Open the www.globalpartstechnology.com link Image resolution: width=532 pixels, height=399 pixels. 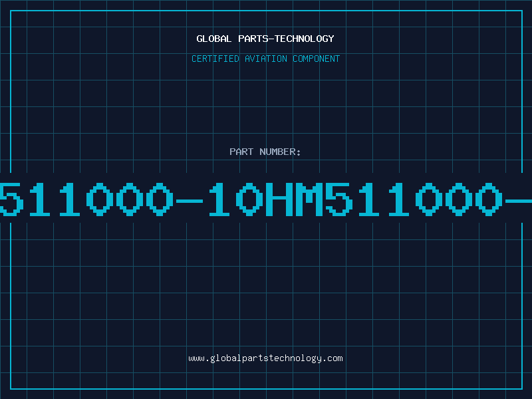click(x=265, y=358)
